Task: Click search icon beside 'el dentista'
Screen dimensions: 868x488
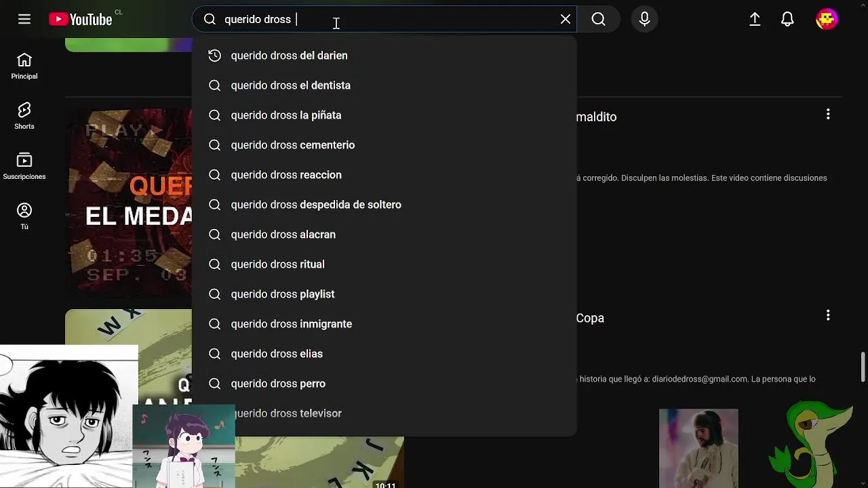Action: [214, 85]
